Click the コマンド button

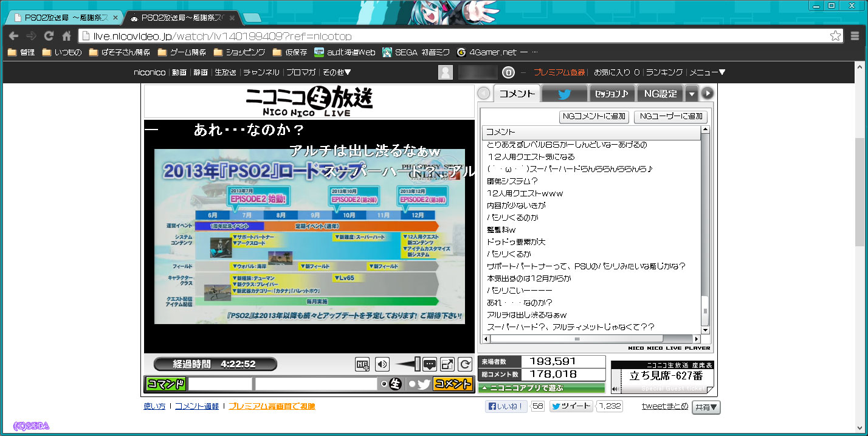(x=165, y=384)
